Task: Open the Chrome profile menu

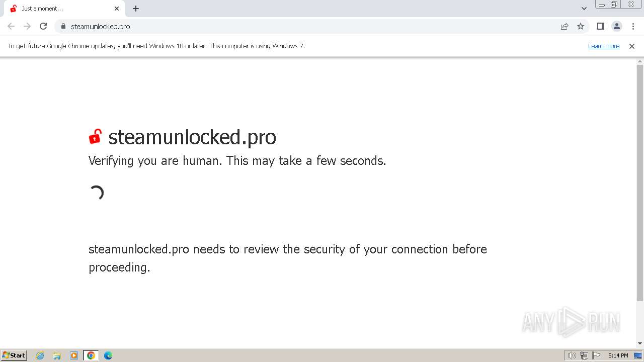Action: click(x=616, y=26)
